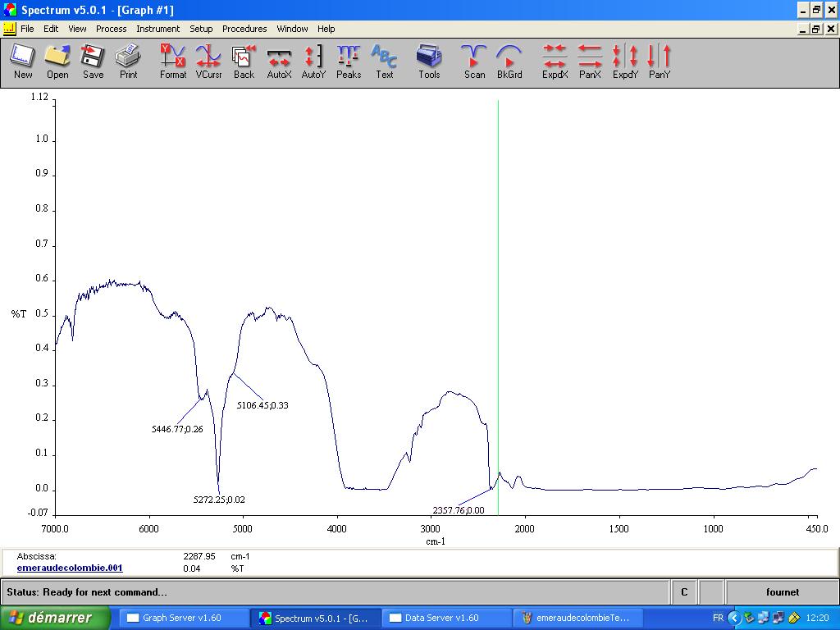
Task: Click the AutoY autoscale icon
Action: (x=313, y=62)
